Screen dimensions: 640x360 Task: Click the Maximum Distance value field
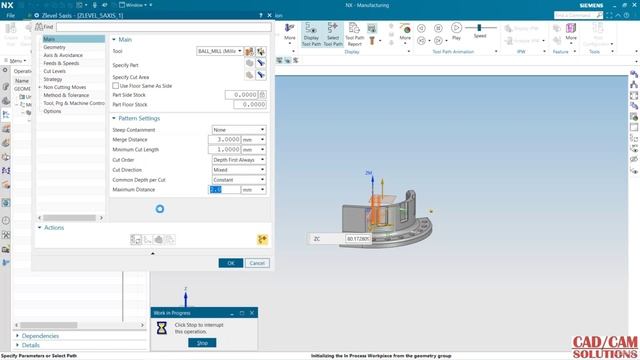point(224,190)
